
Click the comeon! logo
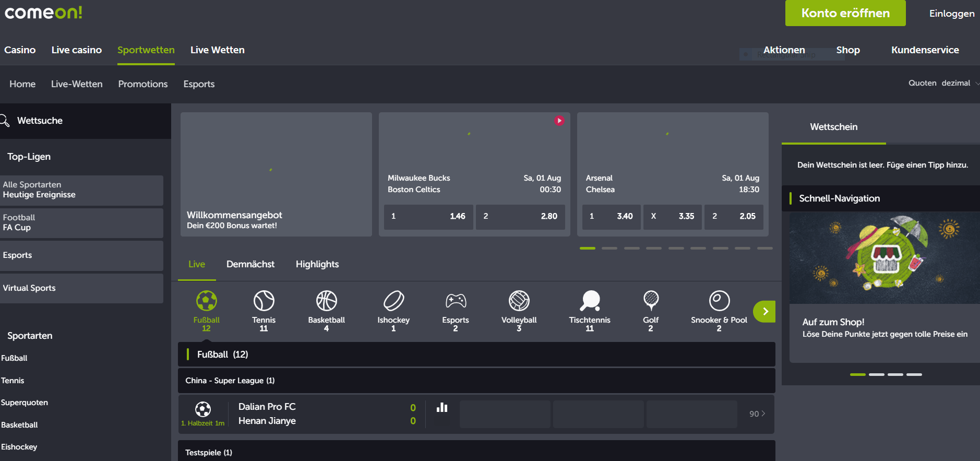(43, 12)
